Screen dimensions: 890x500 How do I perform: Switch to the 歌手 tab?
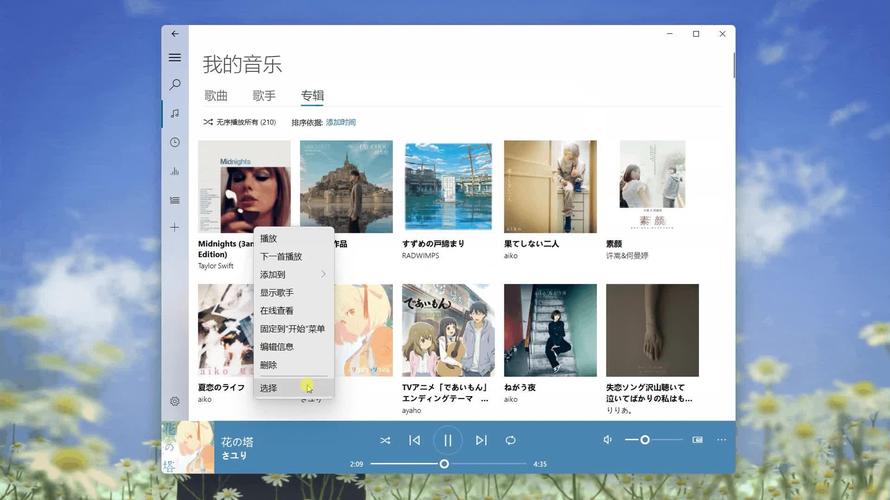[x=264, y=95]
